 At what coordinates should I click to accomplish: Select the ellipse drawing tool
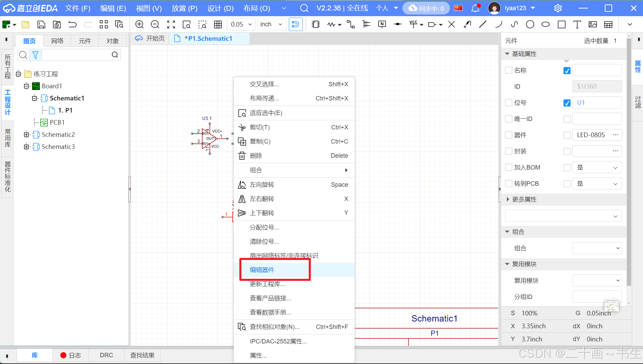(546, 24)
